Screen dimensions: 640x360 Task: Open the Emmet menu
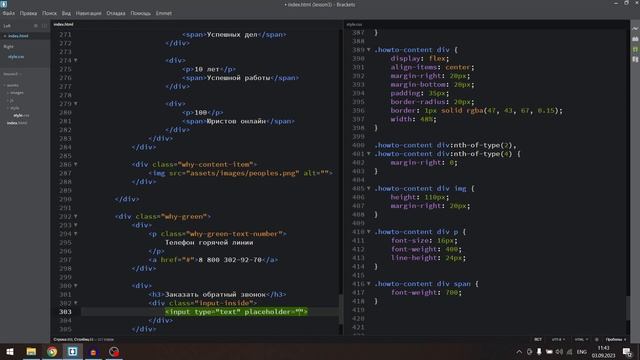164,13
